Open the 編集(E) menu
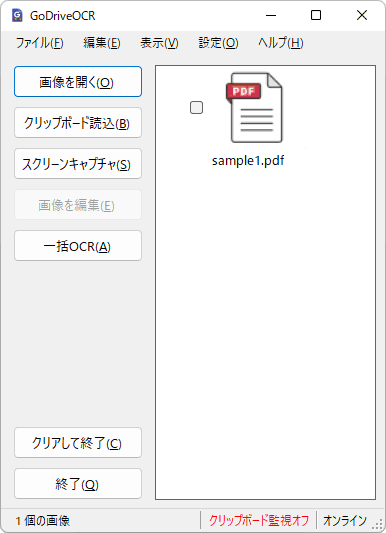The image size is (386, 533). 102,43
